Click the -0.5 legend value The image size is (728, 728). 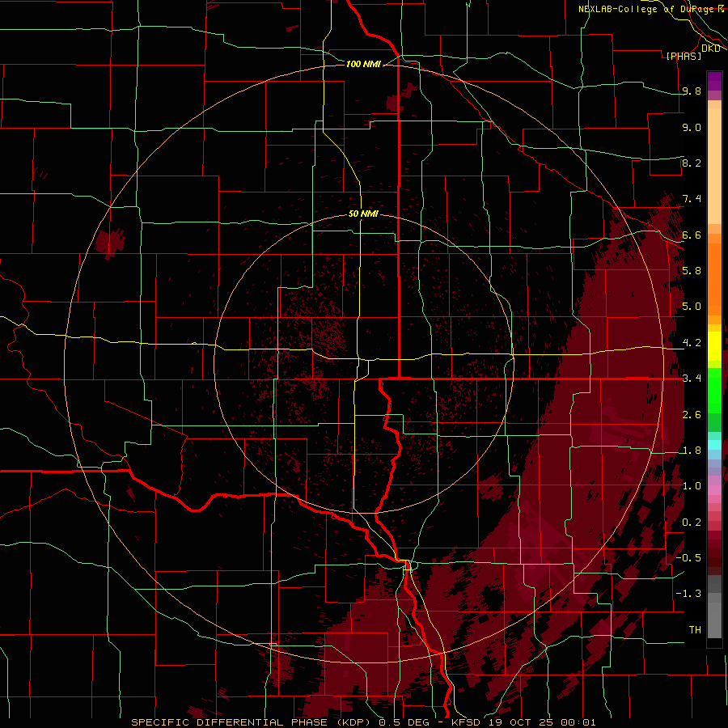pos(688,557)
